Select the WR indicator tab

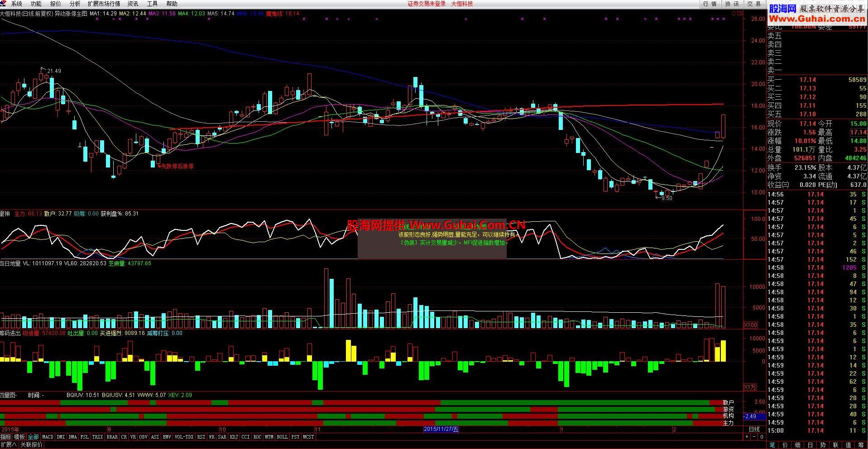pos(211,437)
